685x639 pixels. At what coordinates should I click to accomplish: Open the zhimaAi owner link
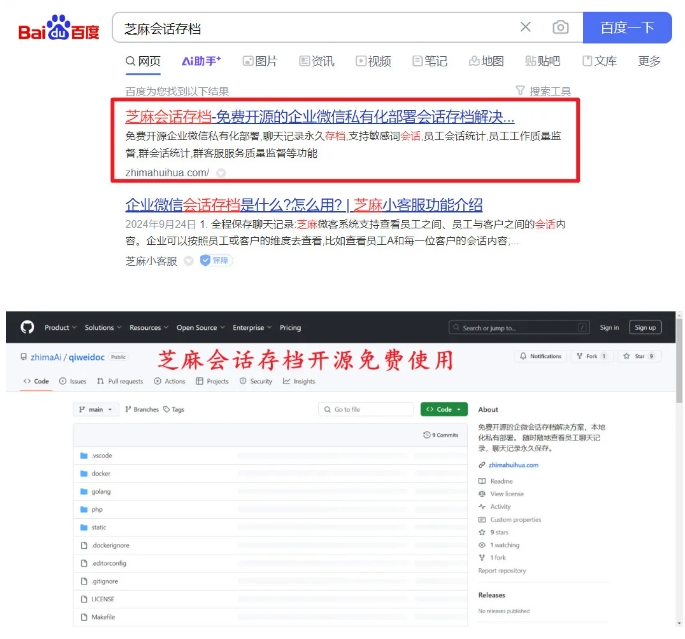coord(46,357)
